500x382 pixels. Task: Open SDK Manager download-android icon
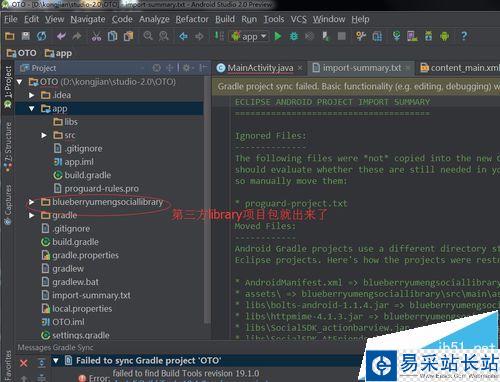click(x=429, y=36)
